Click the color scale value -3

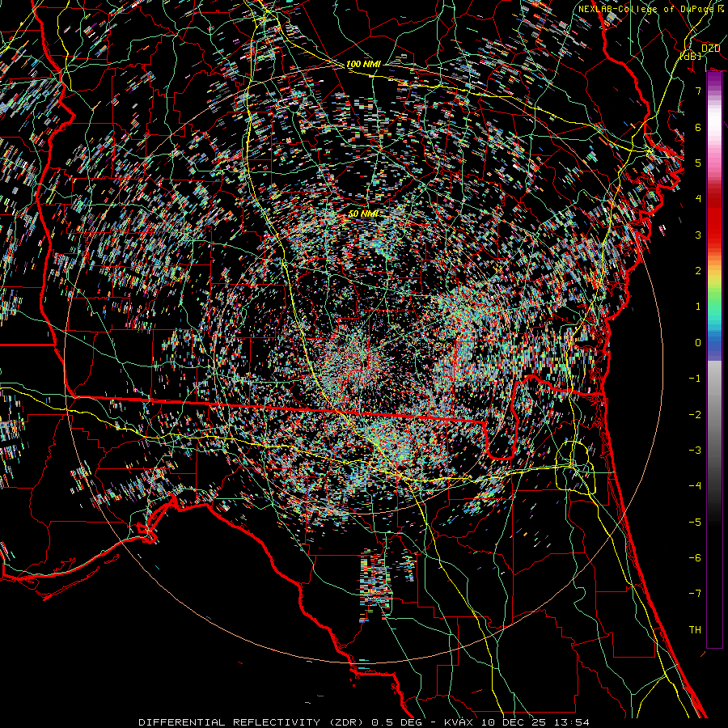(695, 451)
